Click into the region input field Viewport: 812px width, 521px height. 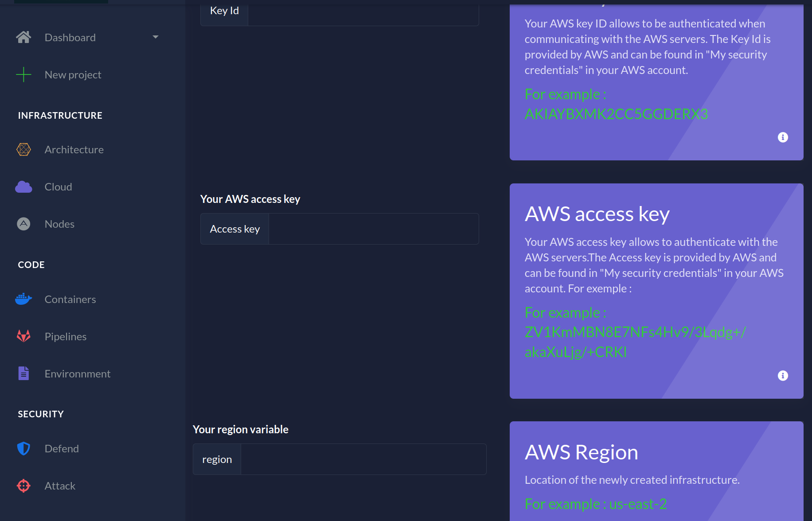pyautogui.click(x=363, y=459)
